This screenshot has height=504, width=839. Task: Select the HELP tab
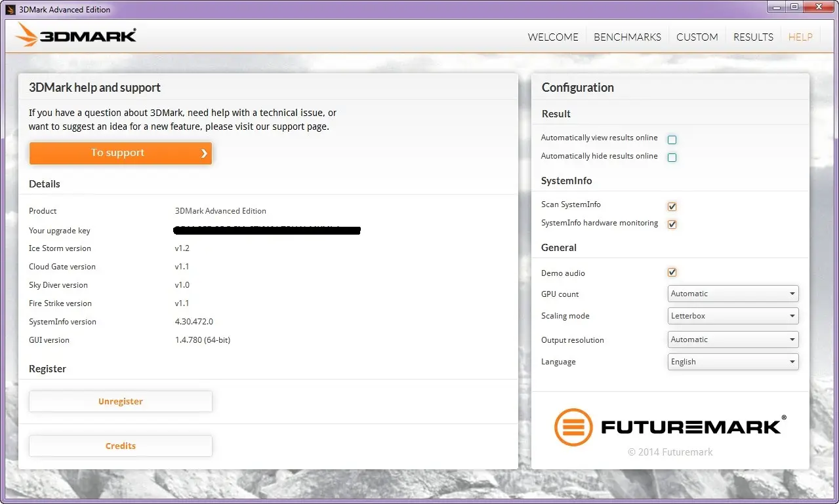tap(800, 37)
